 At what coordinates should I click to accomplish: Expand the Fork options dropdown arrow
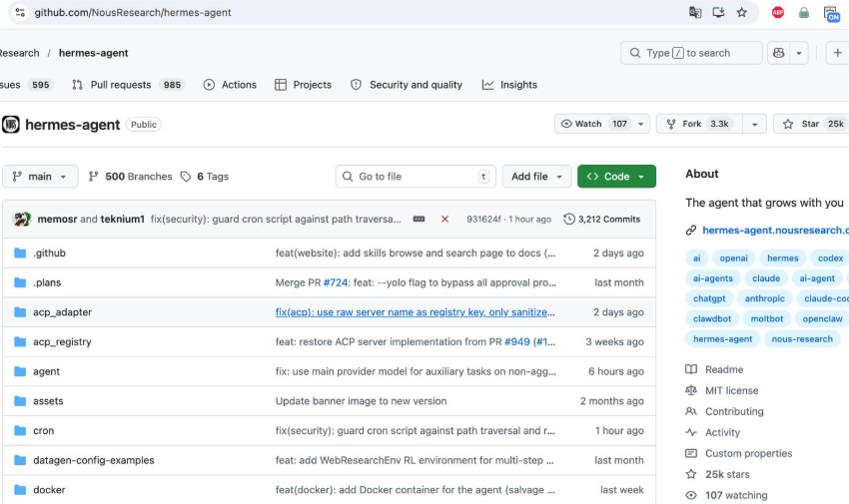tap(754, 124)
